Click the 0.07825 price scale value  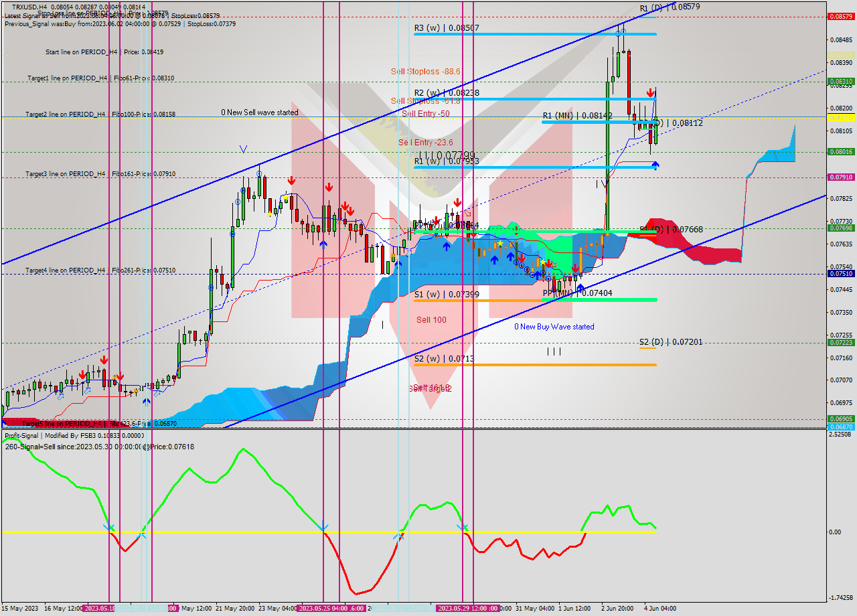pyautogui.click(x=841, y=199)
